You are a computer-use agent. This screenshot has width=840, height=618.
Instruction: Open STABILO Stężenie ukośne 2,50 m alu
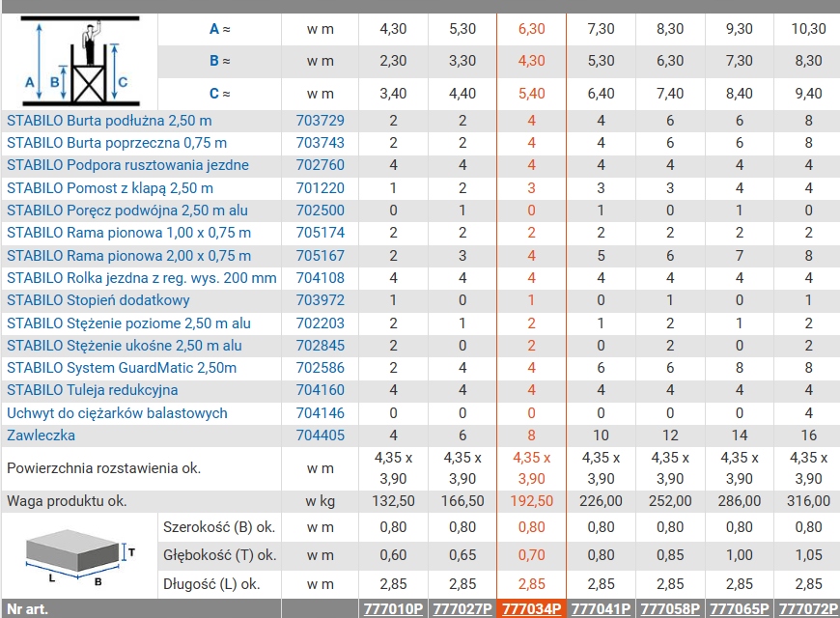125,345
